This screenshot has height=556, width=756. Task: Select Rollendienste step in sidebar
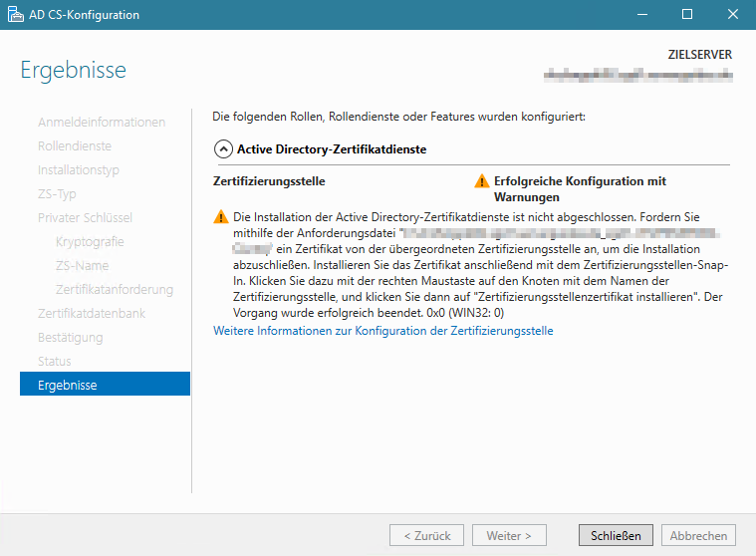75,146
